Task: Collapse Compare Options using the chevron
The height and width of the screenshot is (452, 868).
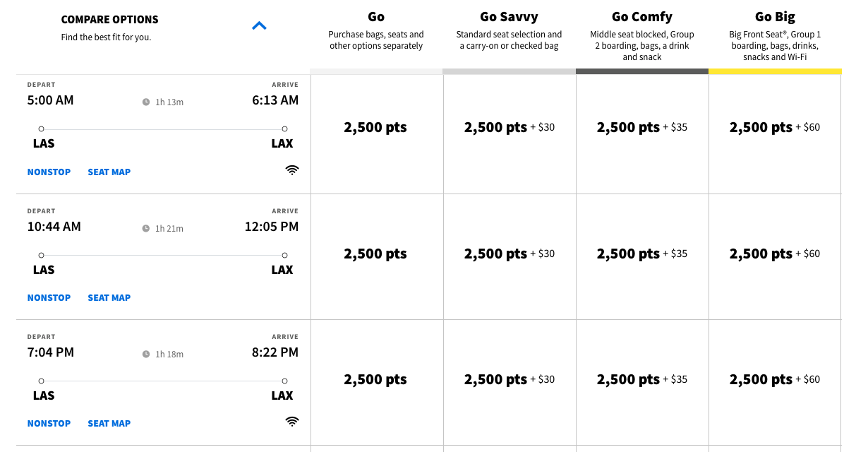Action: 259,24
